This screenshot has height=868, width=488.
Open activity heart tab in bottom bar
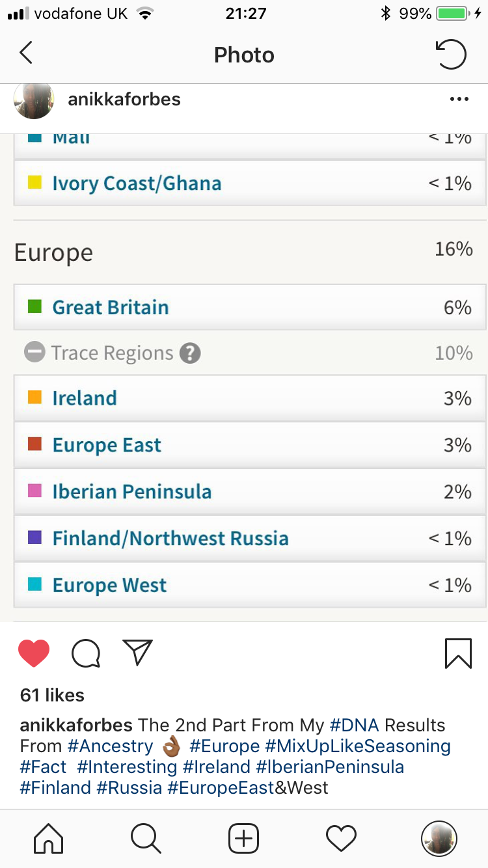tap(342, 838)
